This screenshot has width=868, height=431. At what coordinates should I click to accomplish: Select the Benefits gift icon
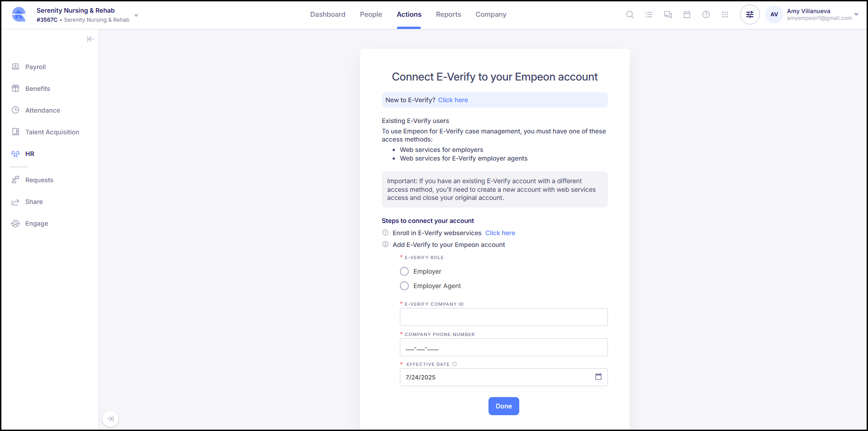15,88
